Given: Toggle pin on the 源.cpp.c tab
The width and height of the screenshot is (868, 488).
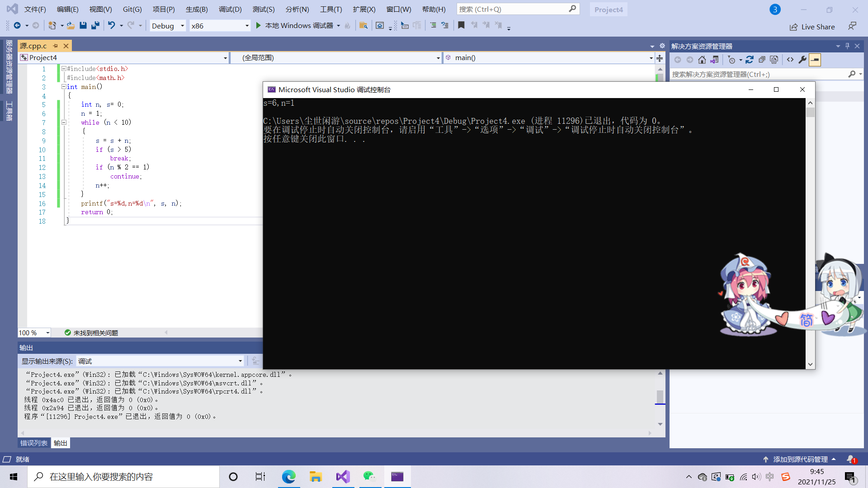Looking at the screenshot, I should pos(56,46).
